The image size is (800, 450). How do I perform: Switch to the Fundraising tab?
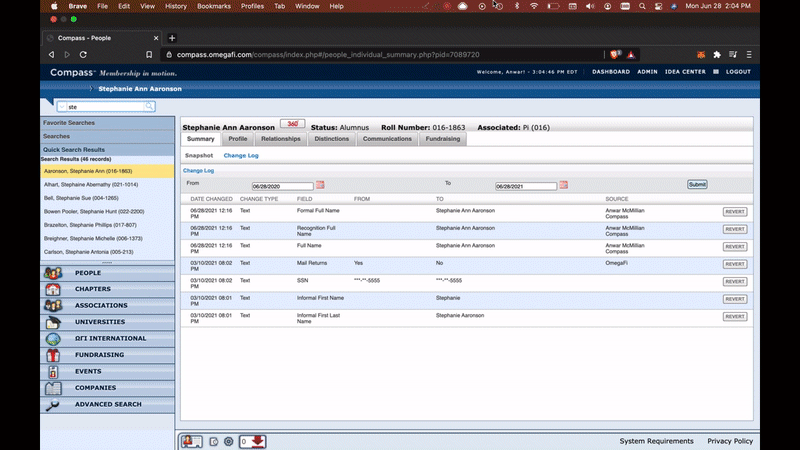pos(443,139)
